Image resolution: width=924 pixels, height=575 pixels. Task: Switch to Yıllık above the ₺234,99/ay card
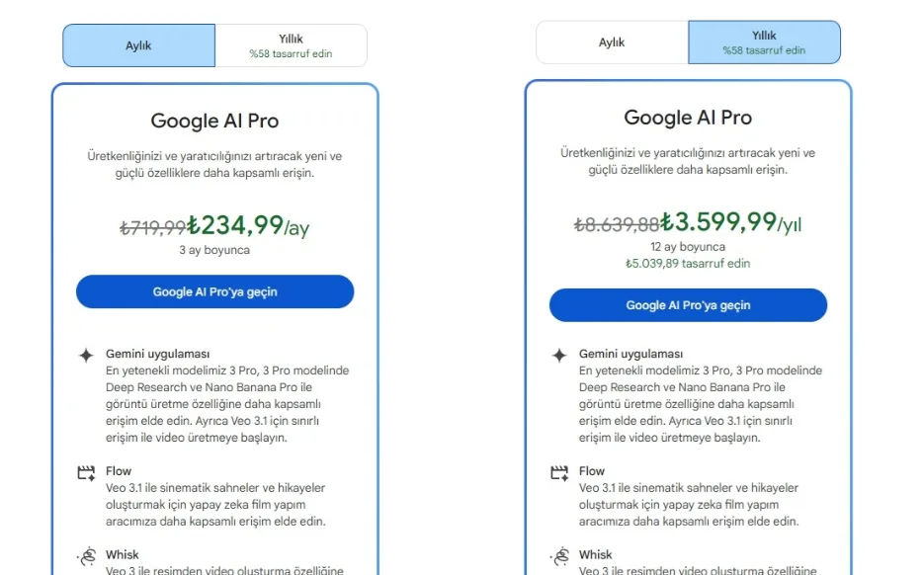pyautogui.click(x=291, y=45)
